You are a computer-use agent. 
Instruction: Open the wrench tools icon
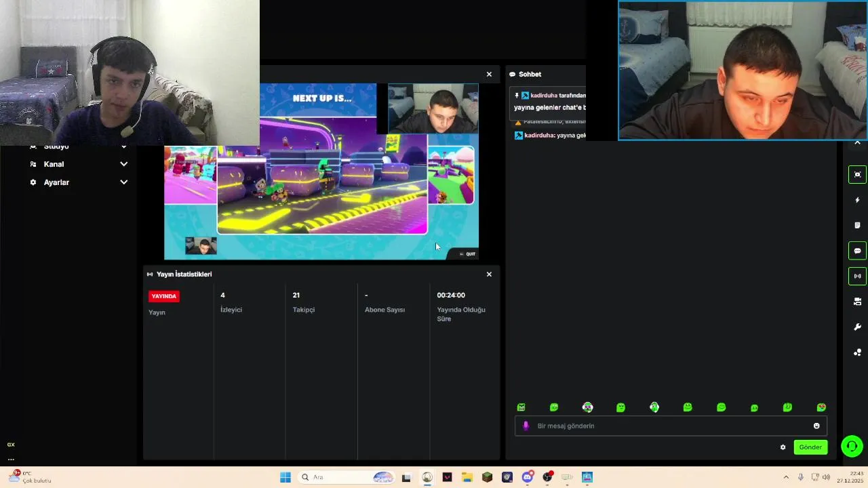tap(857, 327)
